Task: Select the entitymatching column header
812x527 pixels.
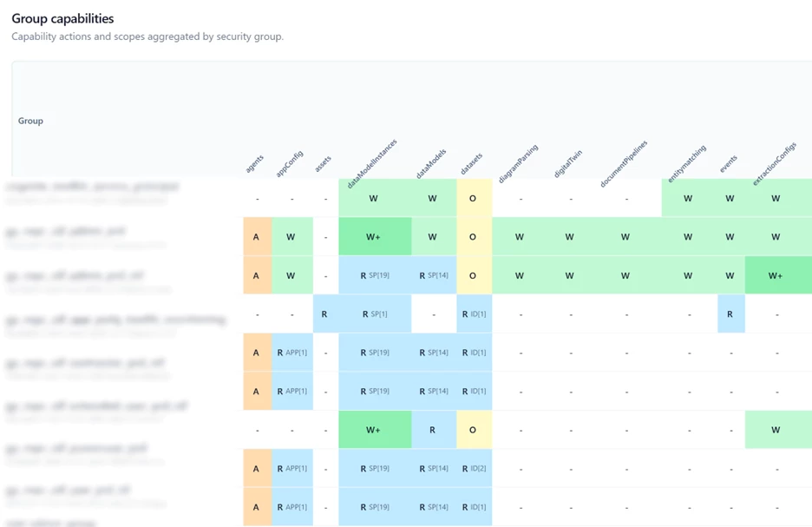Action: point(685,162)
